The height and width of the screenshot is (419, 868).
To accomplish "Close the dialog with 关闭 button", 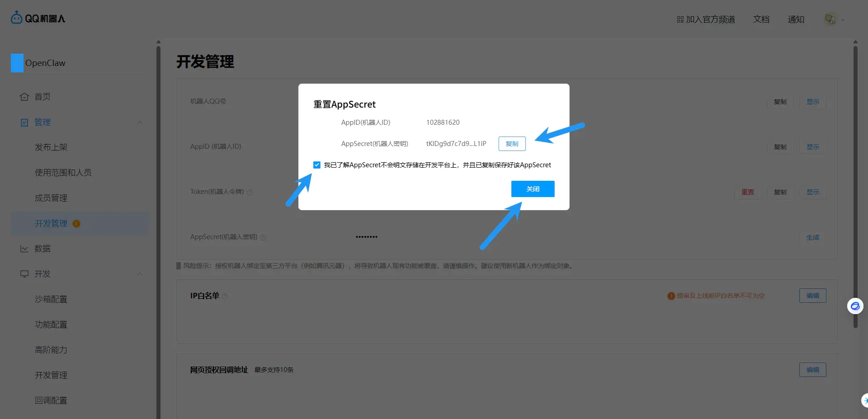I will (x=533, y=189).
